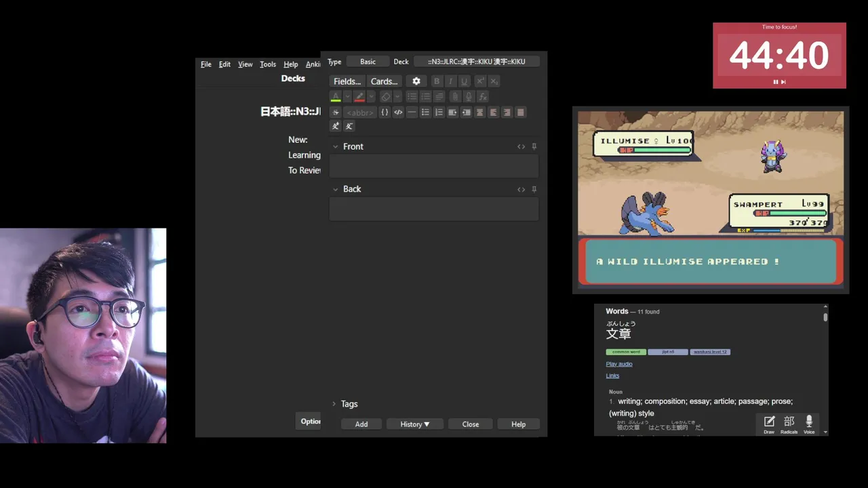Click the align center icon
The image size is (868, 488).
479,113
